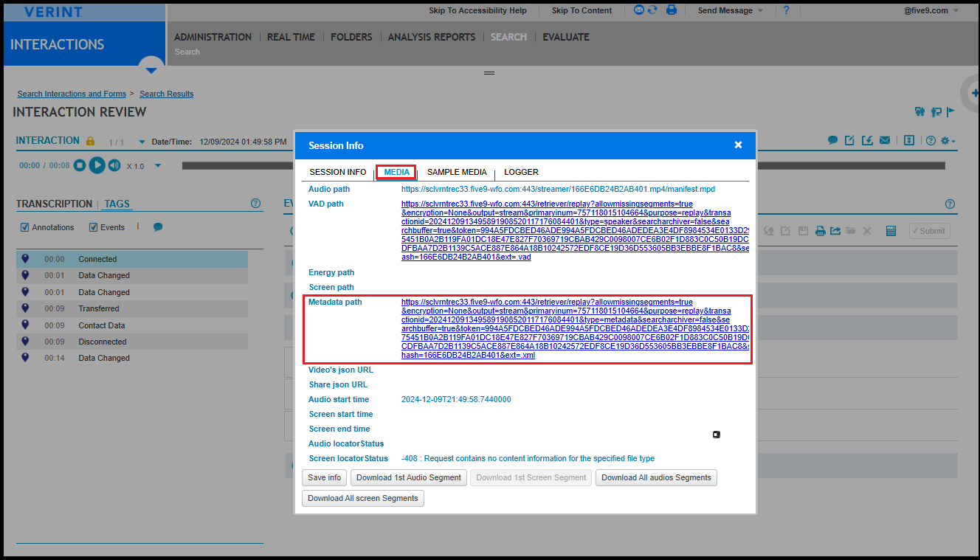The width and height of the screenshot is (980, 560).
Task: Open the ADMINISTRATION menu
Action: (213, 37)
